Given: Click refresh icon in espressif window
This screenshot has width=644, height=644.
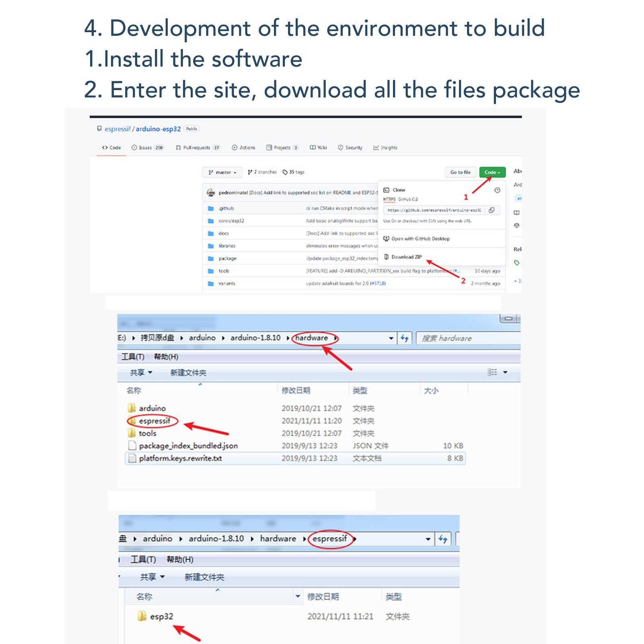Looking at the screenshot, I should click(x=443, y=539).
